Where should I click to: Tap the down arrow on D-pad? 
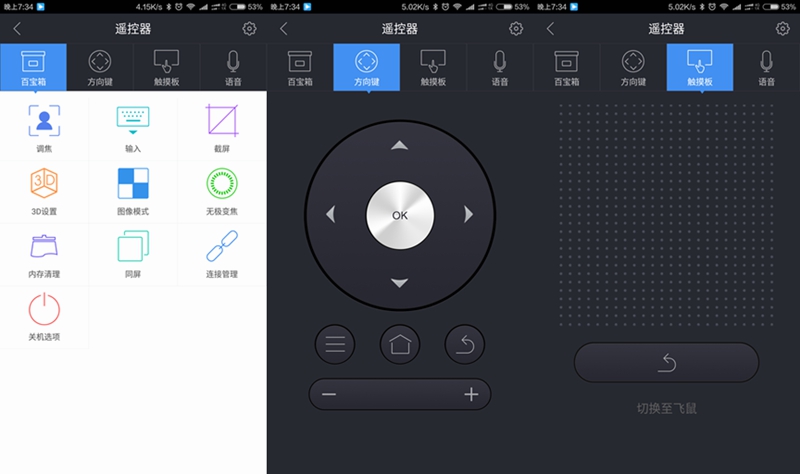pyautogui.click(x=399, y=283)
